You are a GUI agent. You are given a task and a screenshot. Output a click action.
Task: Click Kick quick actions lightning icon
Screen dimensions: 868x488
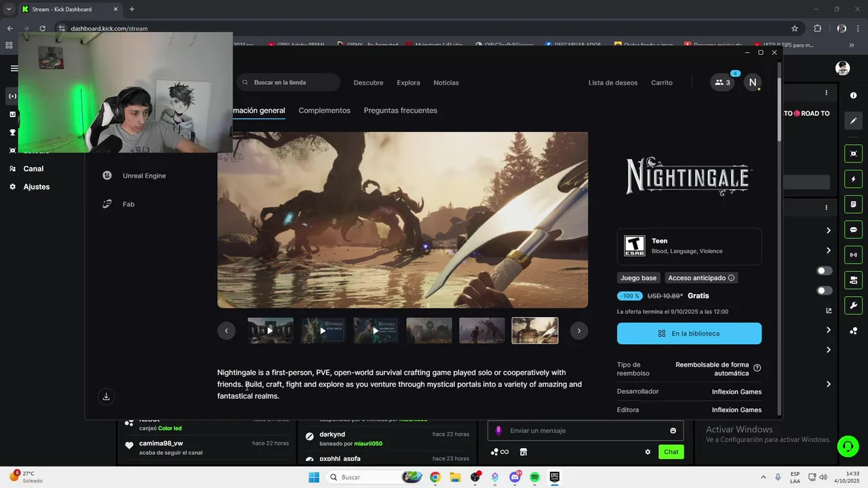pyautogui.click(x=854, y=179)
